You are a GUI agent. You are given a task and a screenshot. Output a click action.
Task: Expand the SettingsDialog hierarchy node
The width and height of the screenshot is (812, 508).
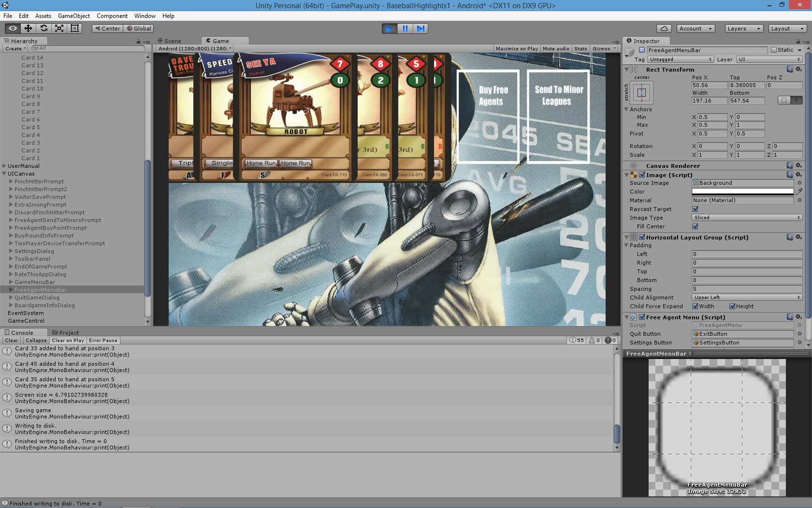coord(11,251)
